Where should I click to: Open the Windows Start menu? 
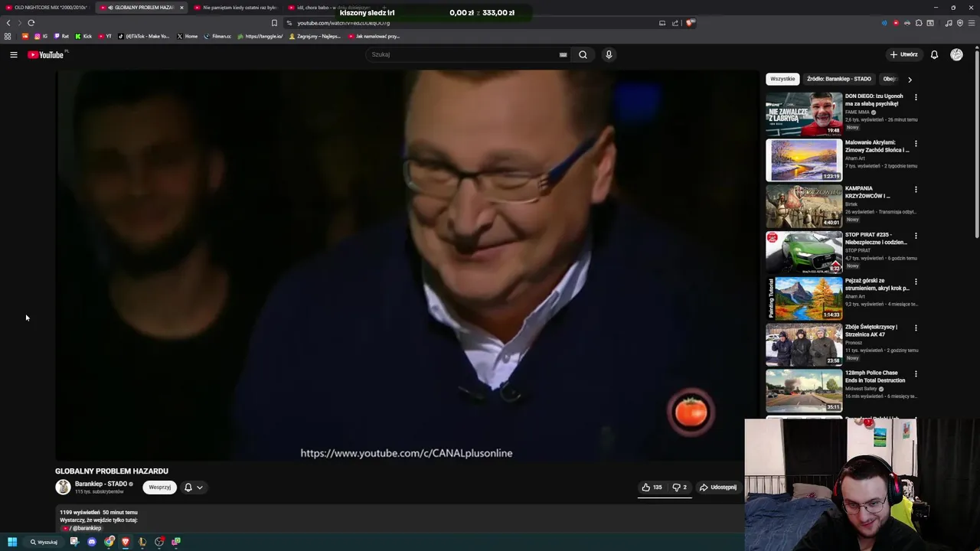coord(12,542)
